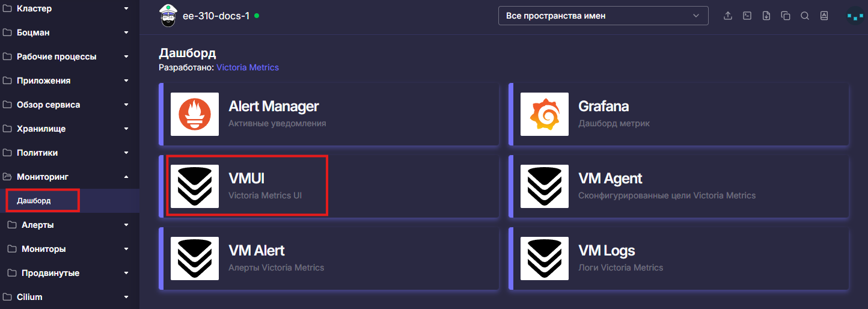868x309 pixels.
Task: Click folder icon beside Приложения
Action: (x=7, y=81)
